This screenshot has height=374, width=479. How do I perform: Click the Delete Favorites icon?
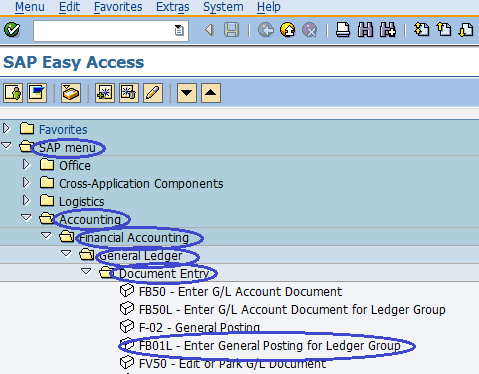[x=129, y=93]
